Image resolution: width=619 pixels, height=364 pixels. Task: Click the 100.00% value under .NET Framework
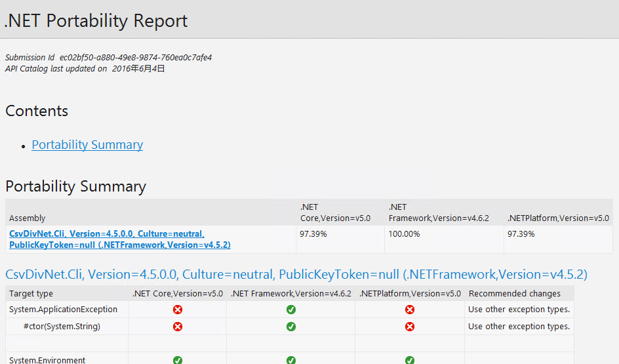pos(404,234)
